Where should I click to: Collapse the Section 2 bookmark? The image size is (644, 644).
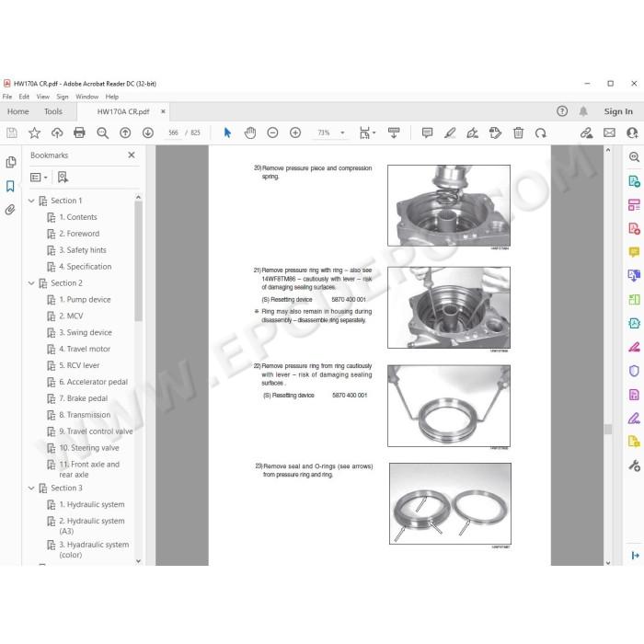click(31, 283)
